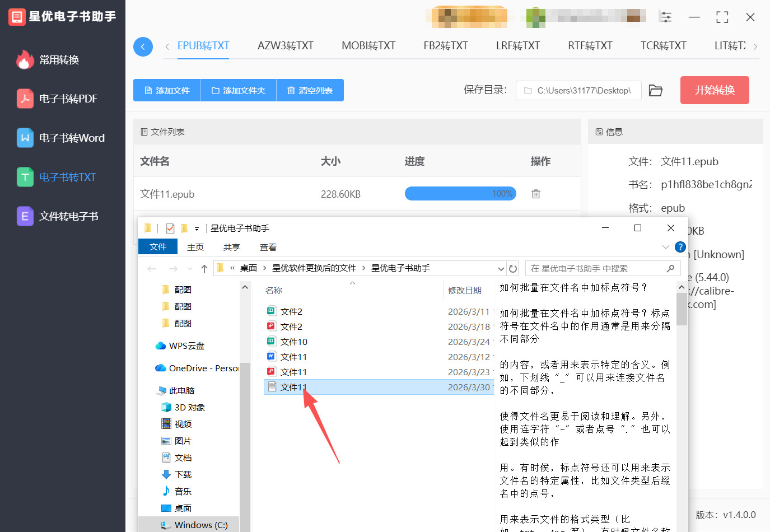Browse save directory with the folder icon
Image resolution: width=770 pixels, height=532 pixels.
coord(656,91)
